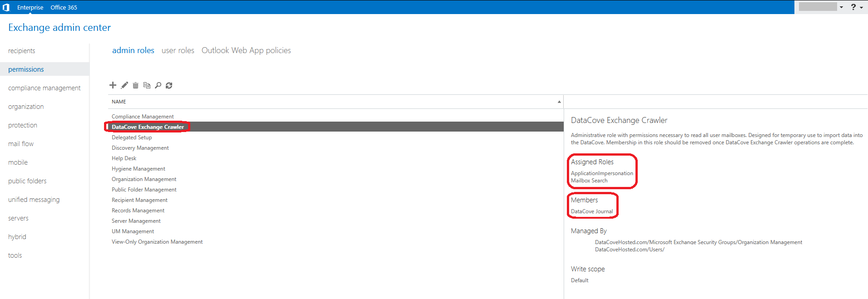Expand the help menu dropdown arrow
The height and width of the screenshot is (299, 868).
[861, 8]
